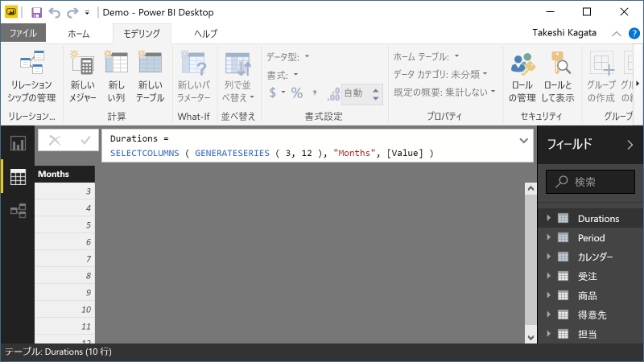Image resolution: width=644 pixels, height=362 pixels.
Task: Collapse the フィールド pane
Action: point(630,145)
